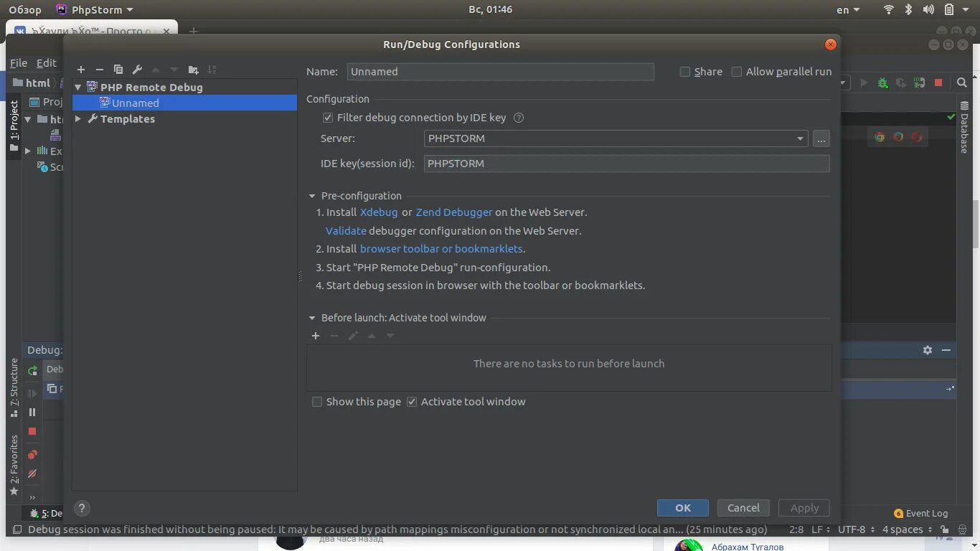Open help with the question mark button
The width and height of the screenshot is (980, 551).
pos(82,508)
